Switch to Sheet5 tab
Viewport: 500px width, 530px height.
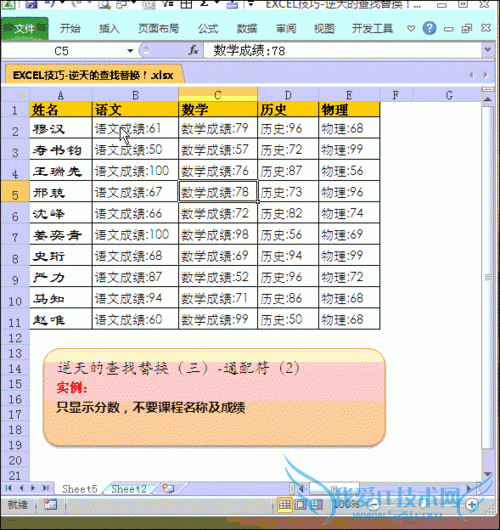tap(79, 489)
